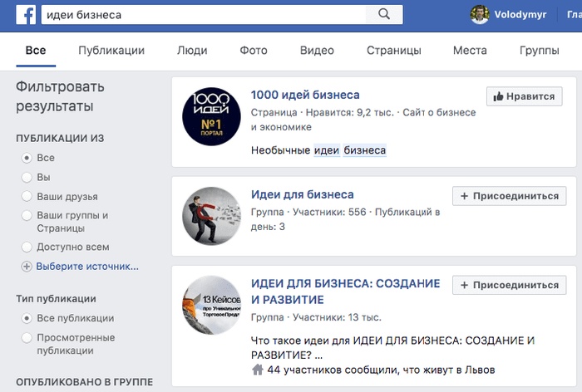Open 13 Кейсов group picture
Image resolution: width=582 pixels, height=392 pixels.
point(211,305)
